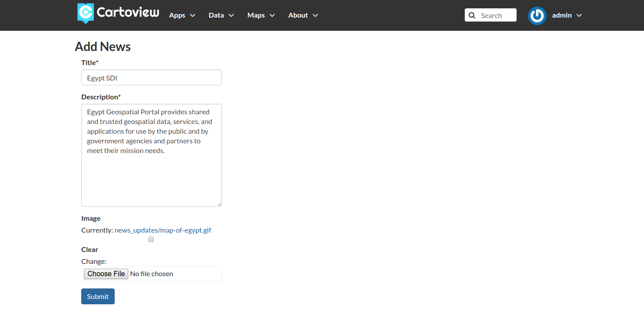Image resolution: width=644 pixels, height=321 pixels.
Task: Expand the chevron next to Apps
Action: point(192,15)
